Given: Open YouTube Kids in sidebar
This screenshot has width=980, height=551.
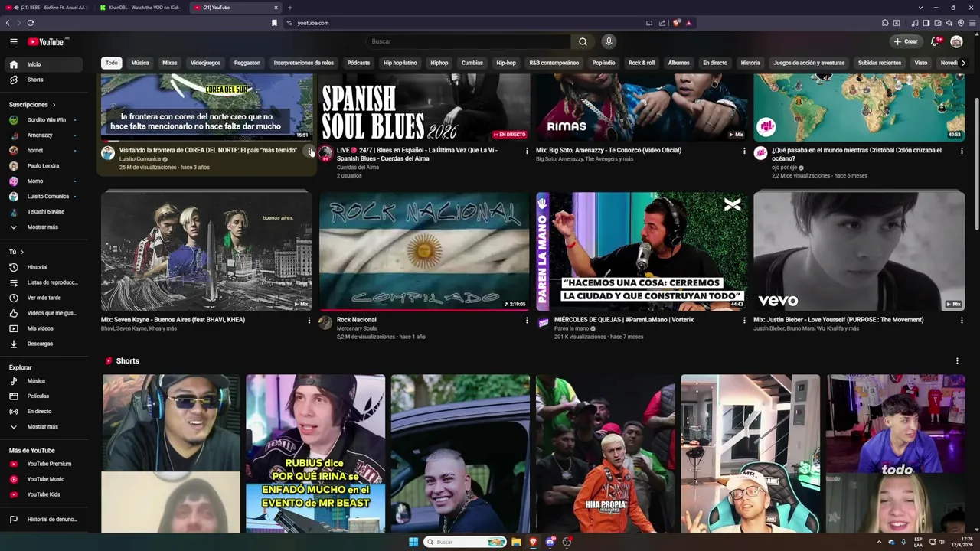Looking at the screenshot, I should coord(43,494).
